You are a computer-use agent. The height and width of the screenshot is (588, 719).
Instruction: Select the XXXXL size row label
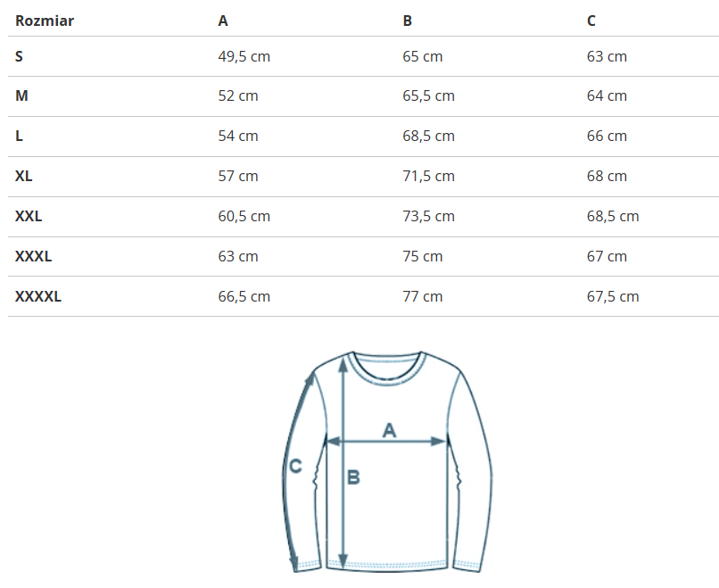tap(38, 296)
